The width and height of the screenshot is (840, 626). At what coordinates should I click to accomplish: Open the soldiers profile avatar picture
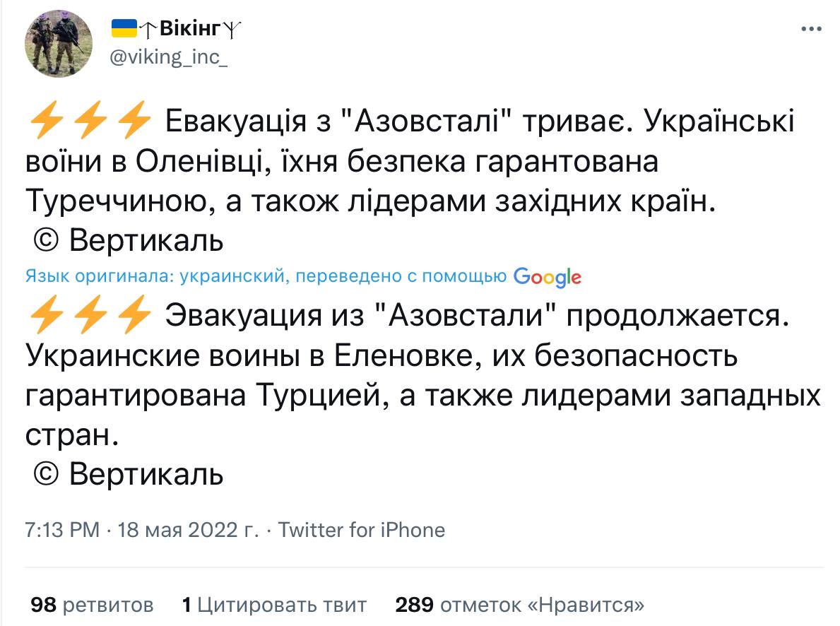pos(59,43)
